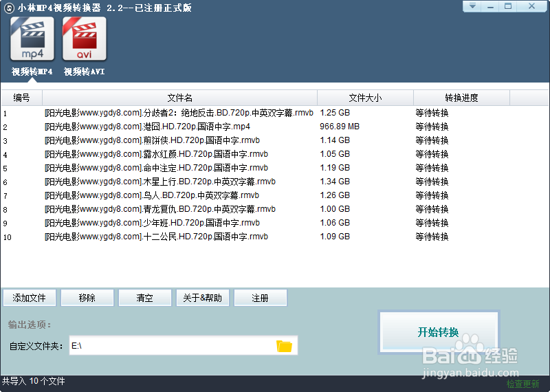This screenshot has height=392, width=550.
Task: Click file size 966.89 MB cell
Action: pyautogui.click(x=340, y=127)
